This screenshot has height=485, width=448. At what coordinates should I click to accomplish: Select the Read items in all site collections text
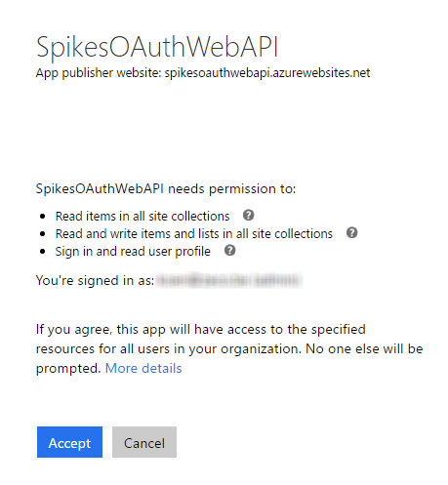[x=143, y=217]
